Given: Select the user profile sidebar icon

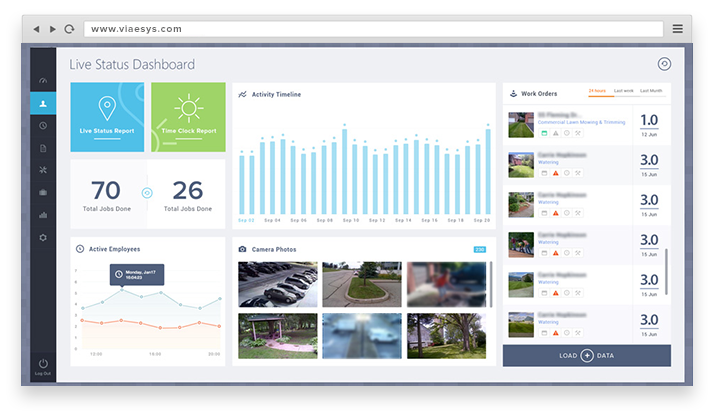Looking at the screenshot, I should (43, 102).
